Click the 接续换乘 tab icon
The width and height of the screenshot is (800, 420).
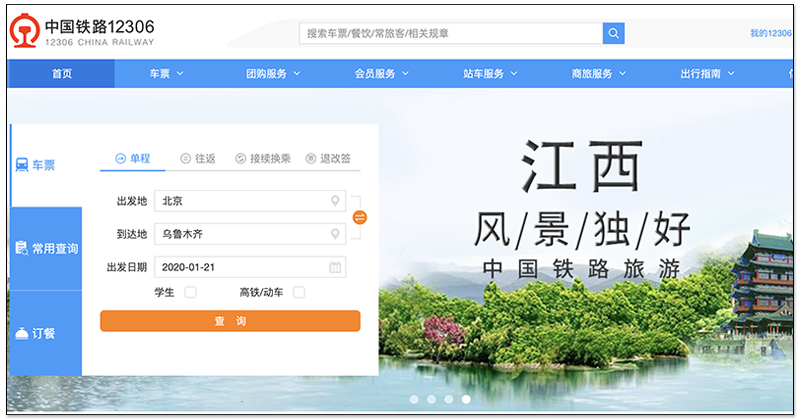tap(240, 159)
